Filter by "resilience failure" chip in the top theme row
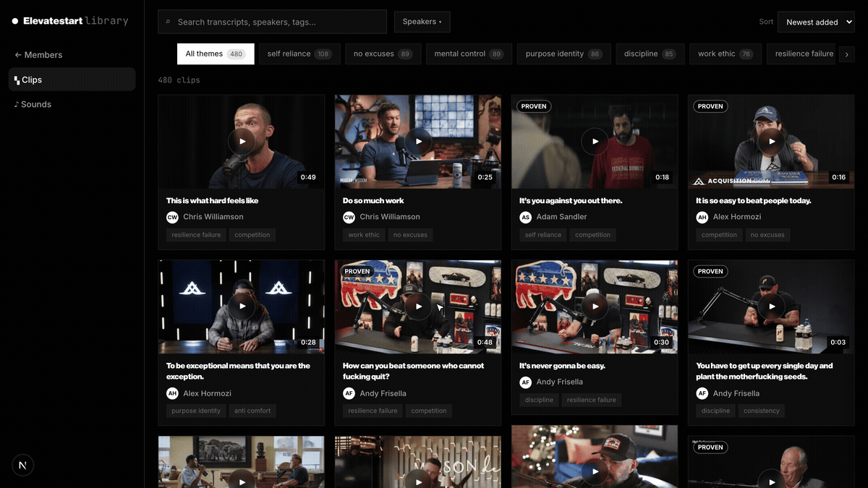The width and height of the screenshot is (868, 488). point(802,53)
